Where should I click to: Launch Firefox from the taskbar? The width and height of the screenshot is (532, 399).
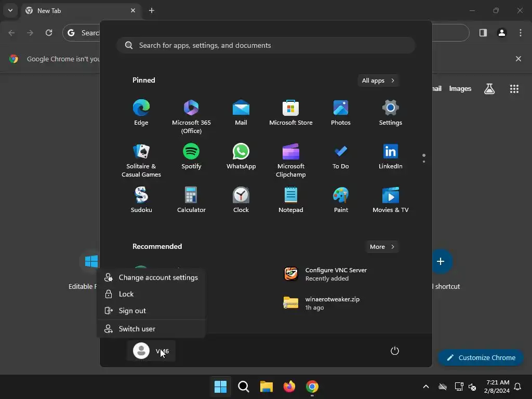(289, 387)
